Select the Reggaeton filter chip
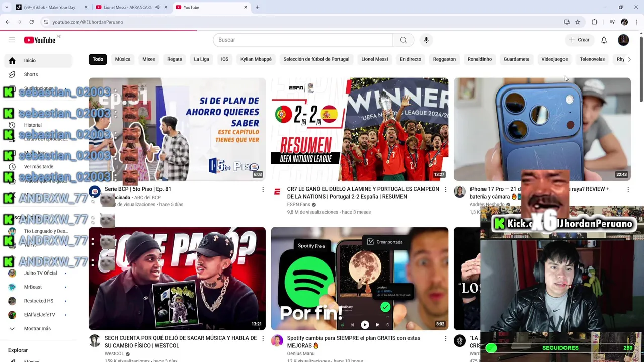Image resolution: width=644 pixels, height=362 pixels. coord(444,59)
